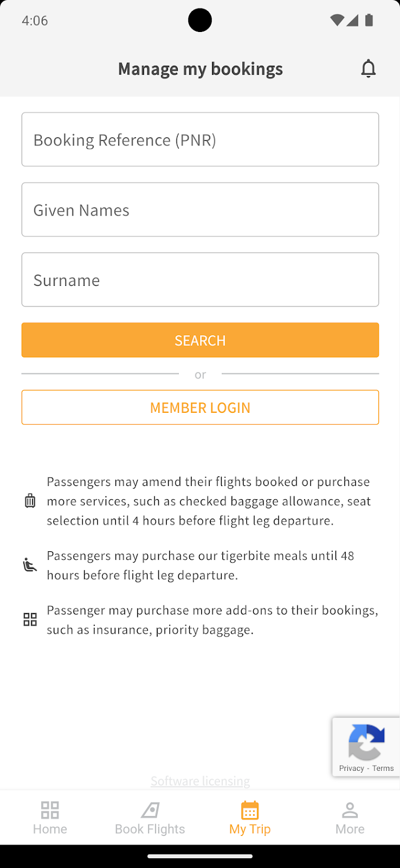The image size is (400, 868).
Task: Switch to the Home tab label
Action: pos(50,829)
